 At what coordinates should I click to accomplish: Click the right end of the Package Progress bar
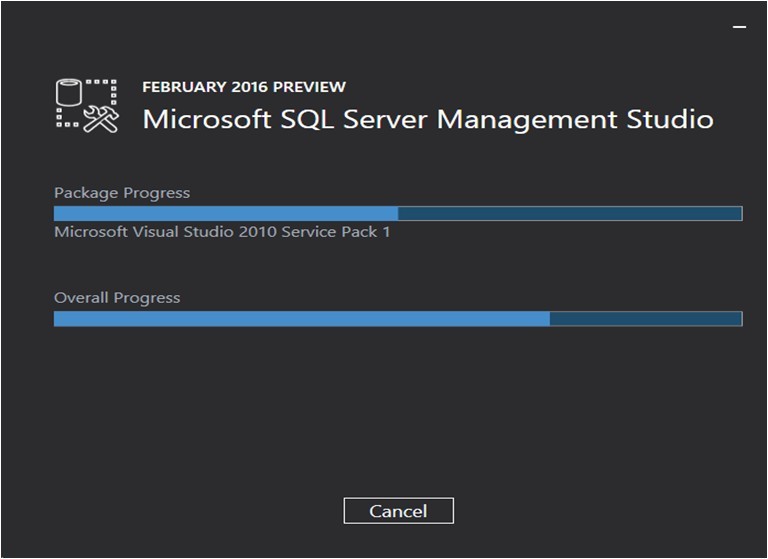739,213
